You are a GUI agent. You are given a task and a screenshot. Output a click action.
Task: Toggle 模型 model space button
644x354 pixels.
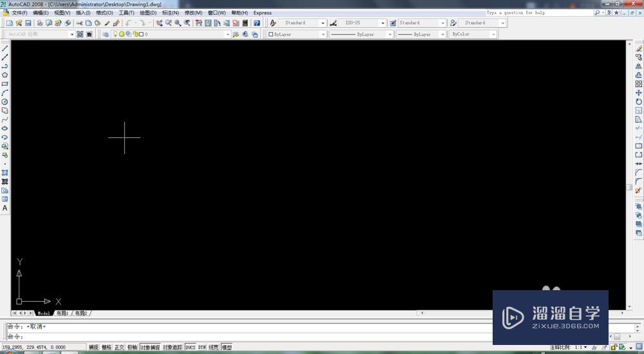(x=227, y=348)
